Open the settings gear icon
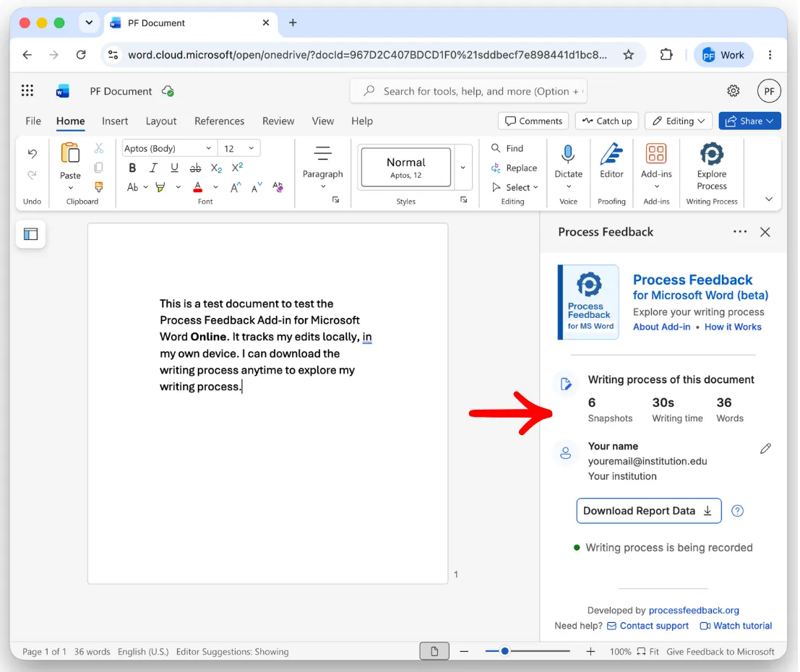The width and height of the screenshot is (800, 672). point(734,91)
